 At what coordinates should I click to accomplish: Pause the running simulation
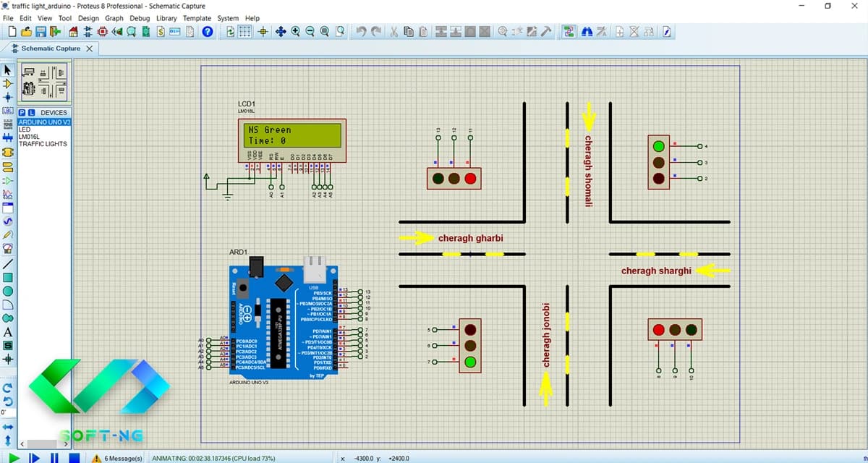coord(54,457)
